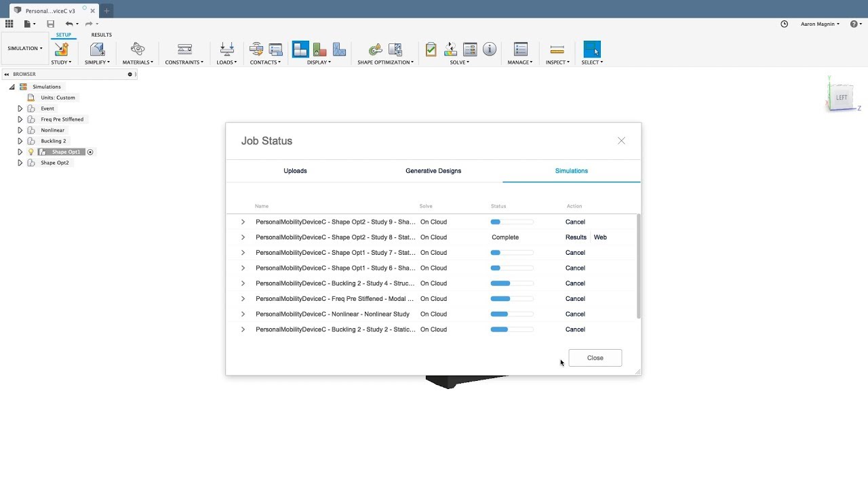Viewport: 868px width, 488px height.
Task: Cancel the Buckling 2 Study 2 job
Action: pos(575,329)
